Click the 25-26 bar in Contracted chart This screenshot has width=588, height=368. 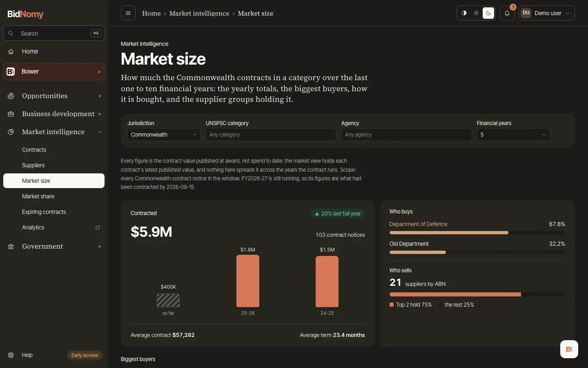[248, 281]
